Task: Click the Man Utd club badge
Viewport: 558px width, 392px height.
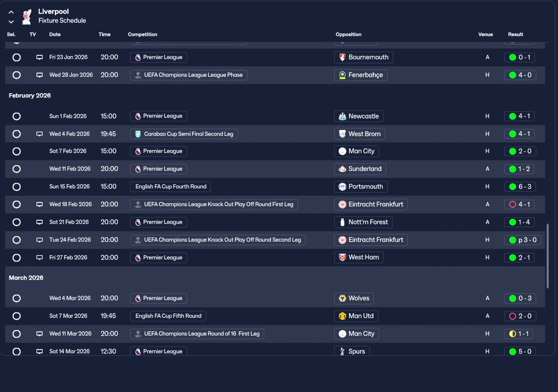Action: (x=342, y=316)
